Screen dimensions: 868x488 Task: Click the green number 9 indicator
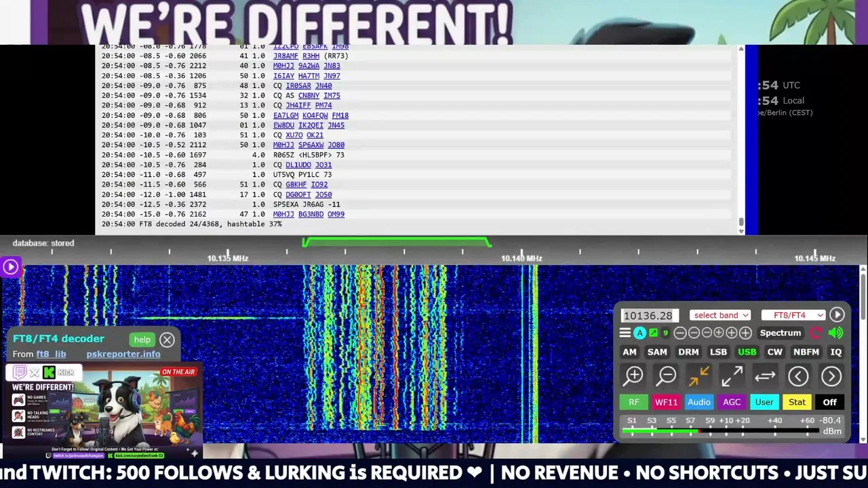665,333
